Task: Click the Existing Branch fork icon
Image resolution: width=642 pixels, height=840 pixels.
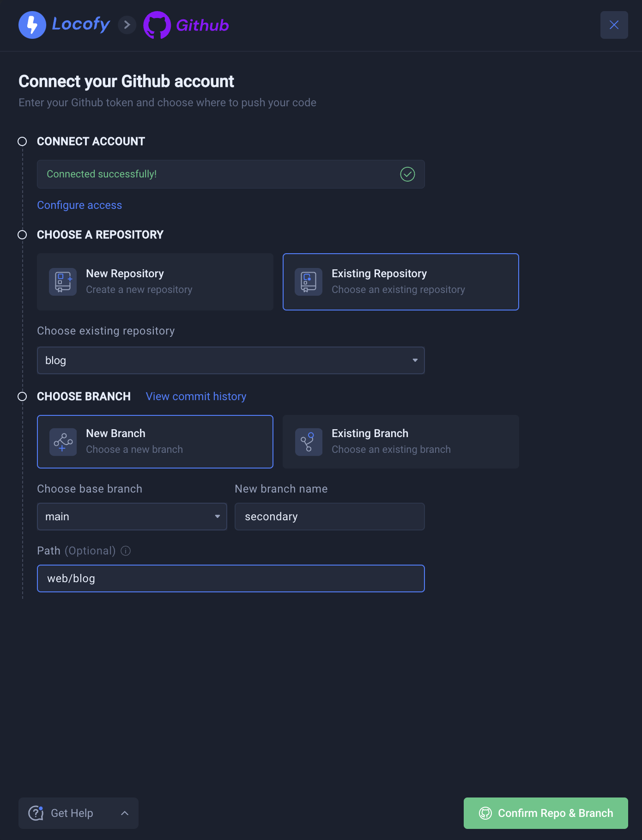Action: [309, 442]
